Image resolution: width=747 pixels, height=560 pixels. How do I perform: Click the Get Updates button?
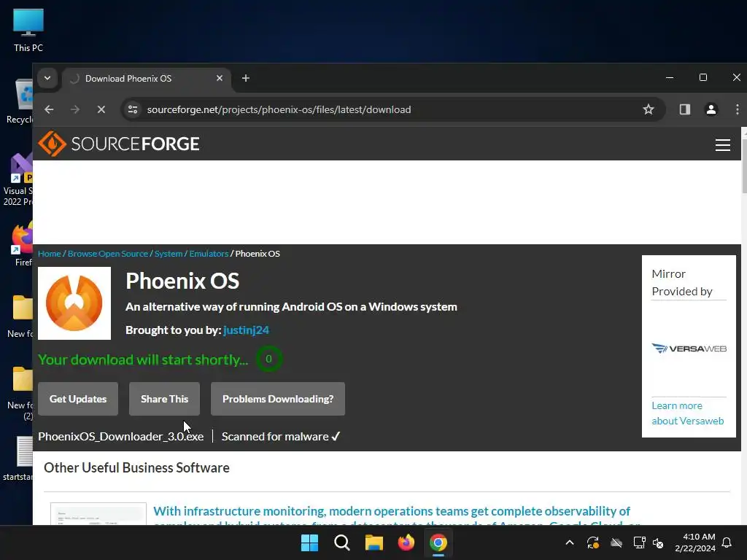coord(78,399)
